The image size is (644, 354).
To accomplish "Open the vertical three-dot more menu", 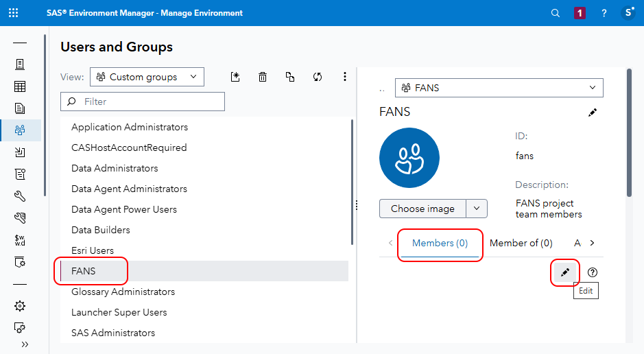I will 345,77.
